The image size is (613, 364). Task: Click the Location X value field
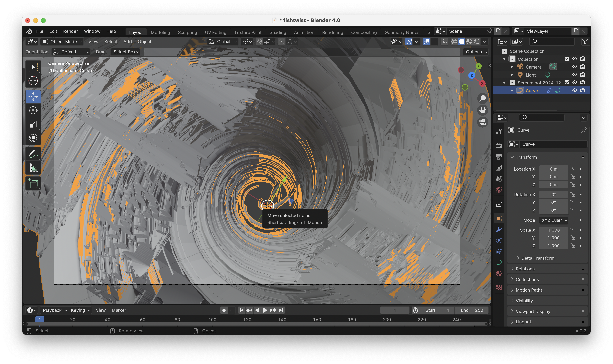click(x=553, y=169)
